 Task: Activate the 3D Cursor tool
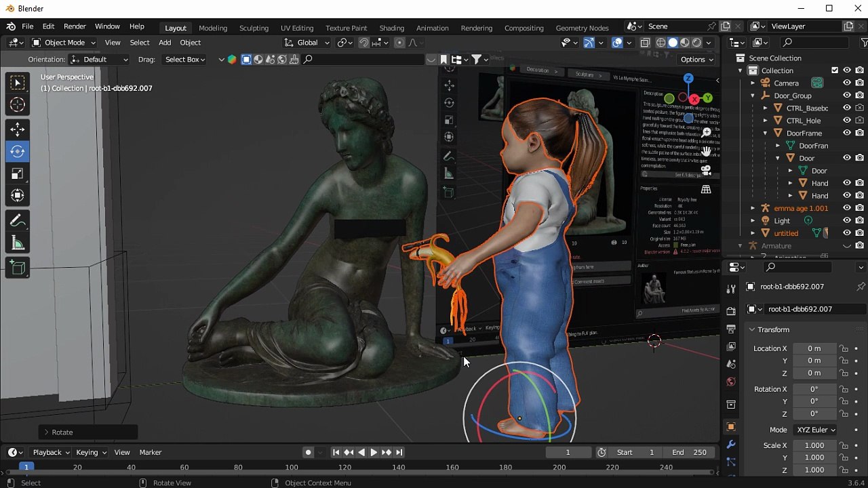(18, 105)
